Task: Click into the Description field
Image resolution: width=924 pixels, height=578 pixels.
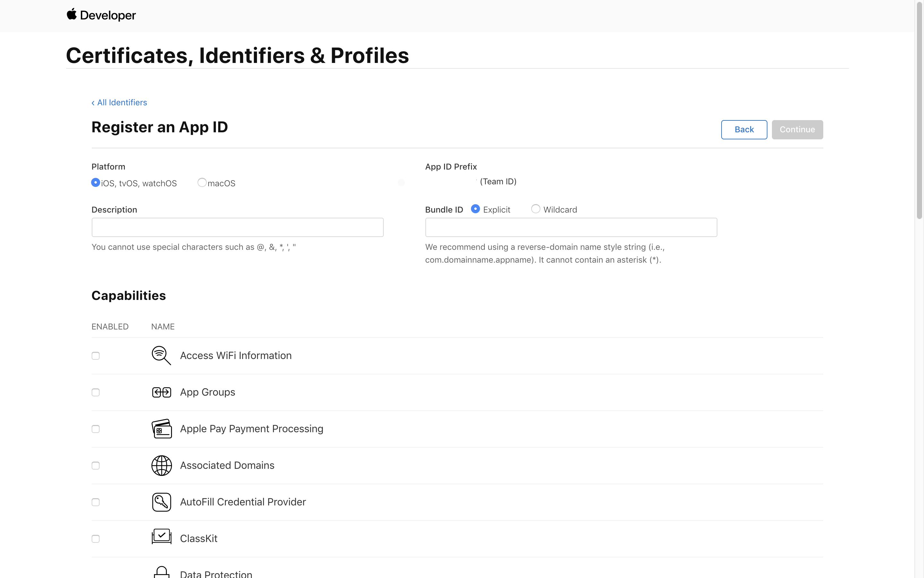Action: (x=237, y=227)
